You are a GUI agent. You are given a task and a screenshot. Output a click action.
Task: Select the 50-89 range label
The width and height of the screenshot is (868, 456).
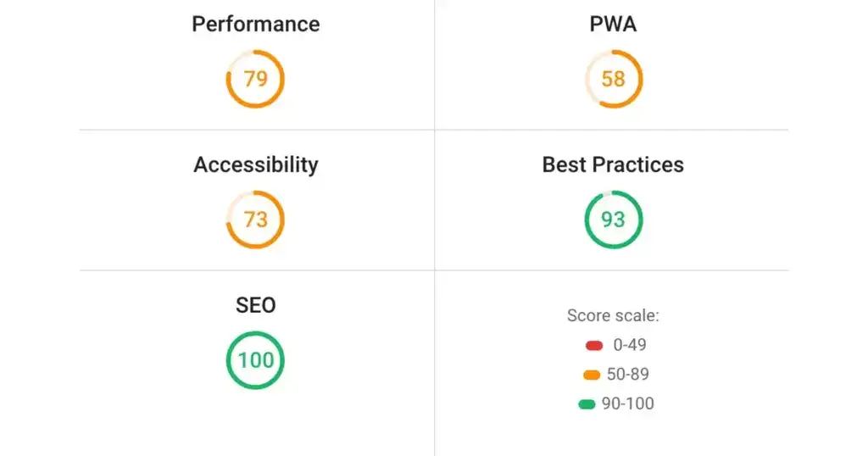pos(628,375)
